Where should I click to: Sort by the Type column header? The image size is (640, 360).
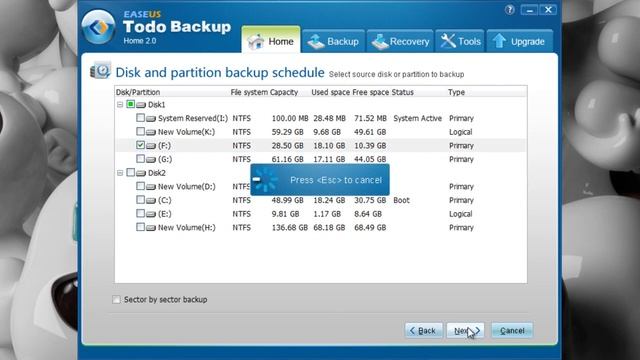tap(456, 92)
